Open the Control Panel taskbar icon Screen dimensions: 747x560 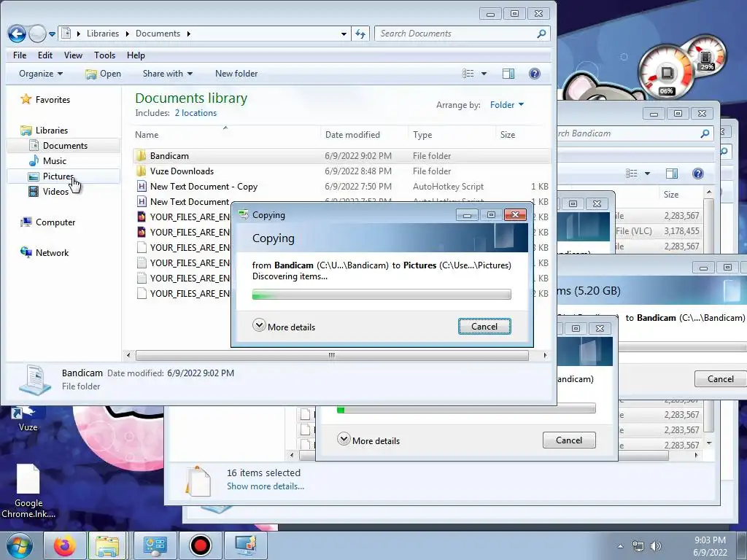155,545
